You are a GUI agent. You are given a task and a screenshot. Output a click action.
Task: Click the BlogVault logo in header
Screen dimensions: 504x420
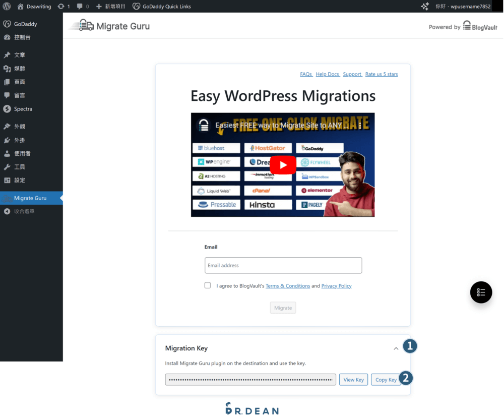tap(480, 26)
